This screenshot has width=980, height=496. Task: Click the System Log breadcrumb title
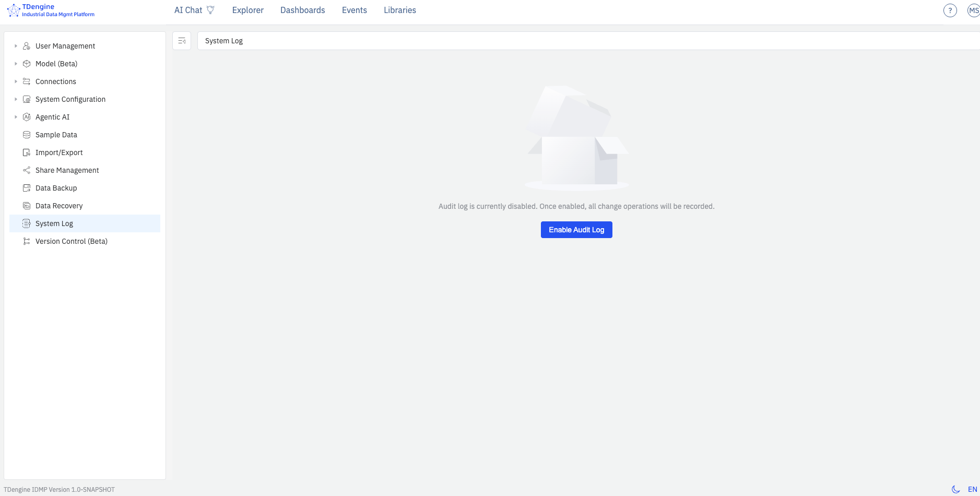point(224,41)
